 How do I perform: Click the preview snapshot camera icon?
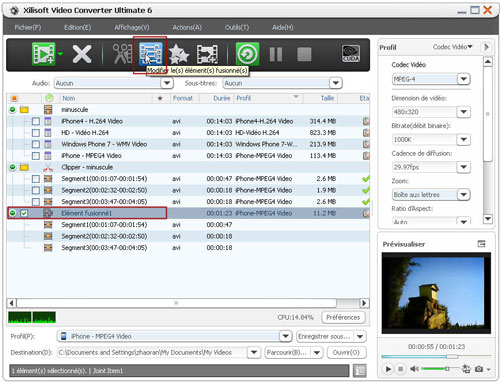pyautogui.click(x=479, y=369)
